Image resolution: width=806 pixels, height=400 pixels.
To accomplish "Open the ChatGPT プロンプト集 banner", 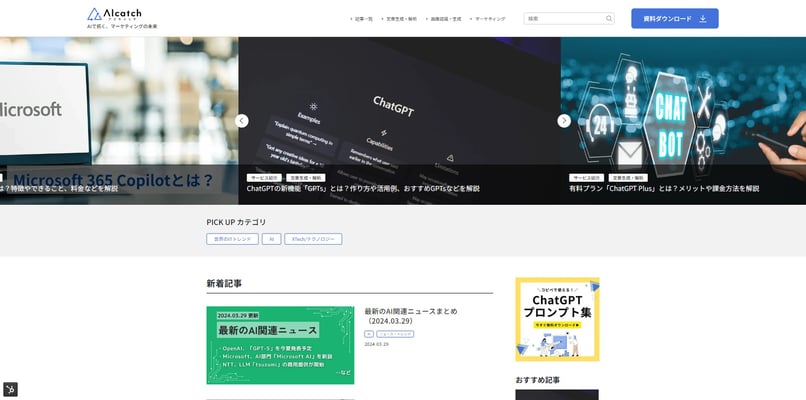I will point(557,319).
